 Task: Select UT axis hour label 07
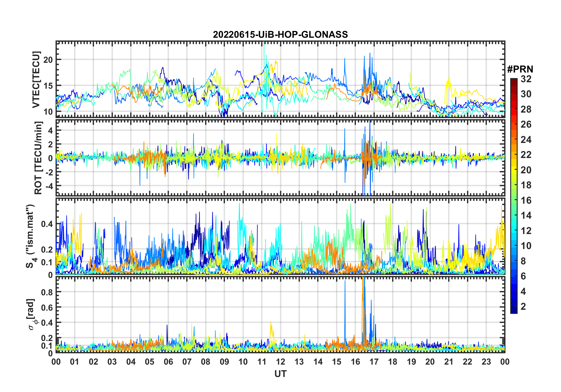[187, 362]
